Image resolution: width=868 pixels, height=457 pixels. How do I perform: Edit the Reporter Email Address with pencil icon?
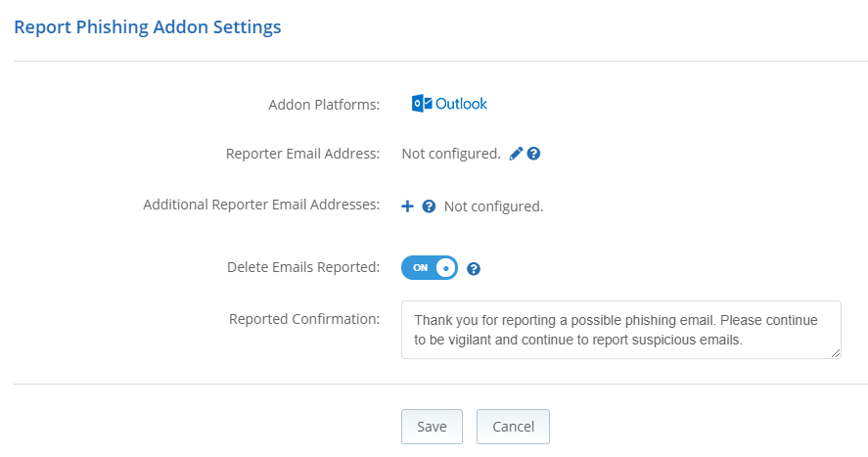[x=517, y=154]
